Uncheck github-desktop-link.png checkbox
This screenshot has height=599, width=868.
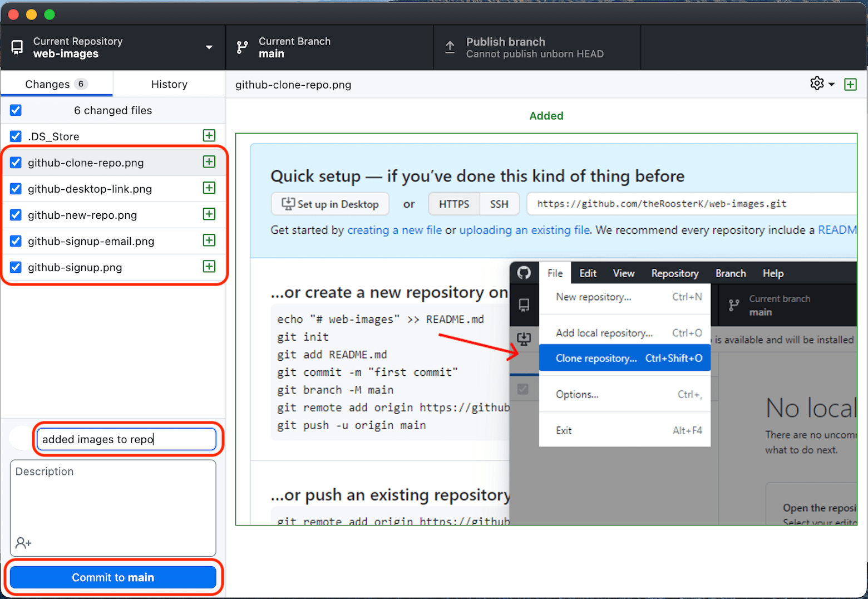(16, 189)
